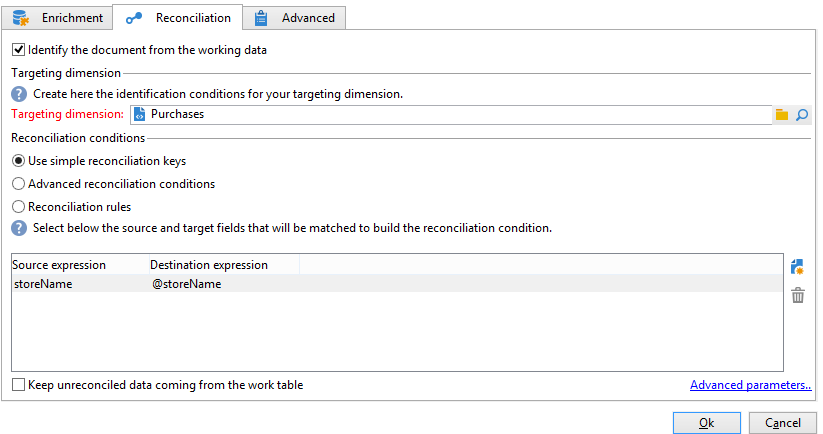Open the Advanced parameters link
Screen dimensions: 823x434
point(750,386)
